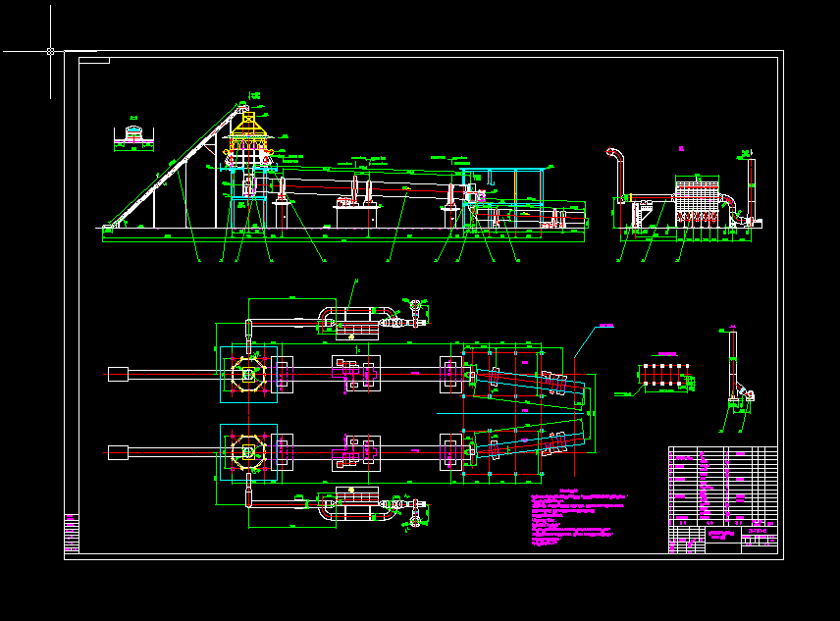Click the revision strip at bottom-left border
The width and height of the screenshot is (840, 621).
72,534
